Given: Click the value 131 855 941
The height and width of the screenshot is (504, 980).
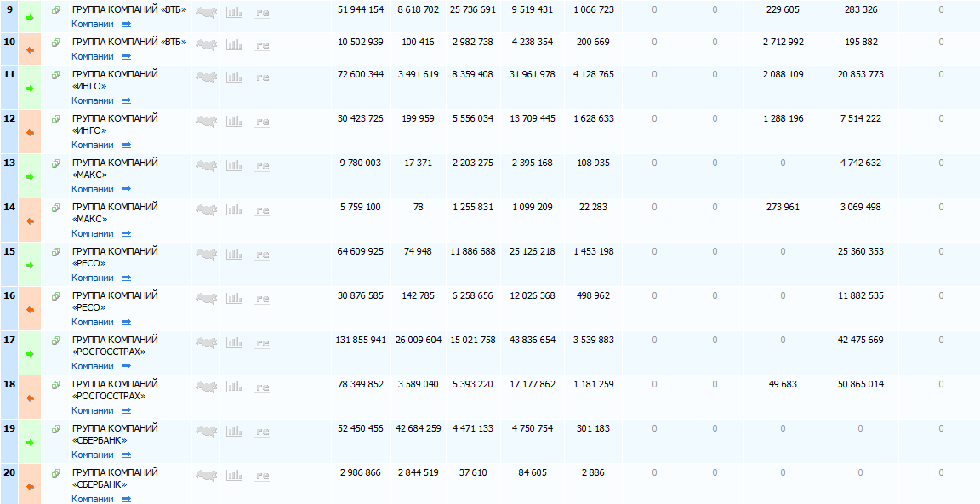Looking at the screenshot, I should click(x=361, y=341).
